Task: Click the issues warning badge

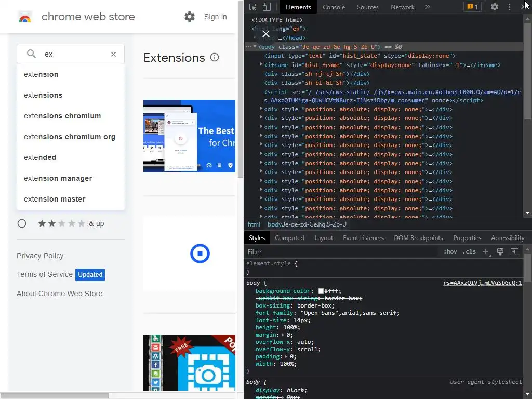Action: click(472, 7)
